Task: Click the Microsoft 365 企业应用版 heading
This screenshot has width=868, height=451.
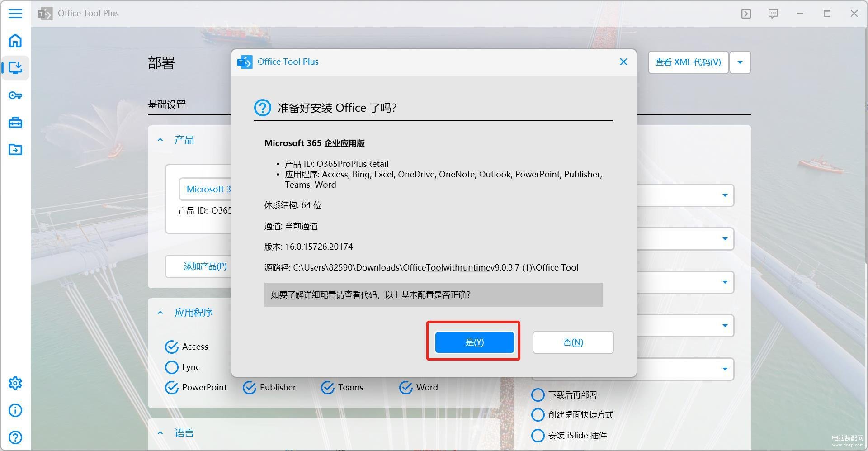Action: (315, 143)
